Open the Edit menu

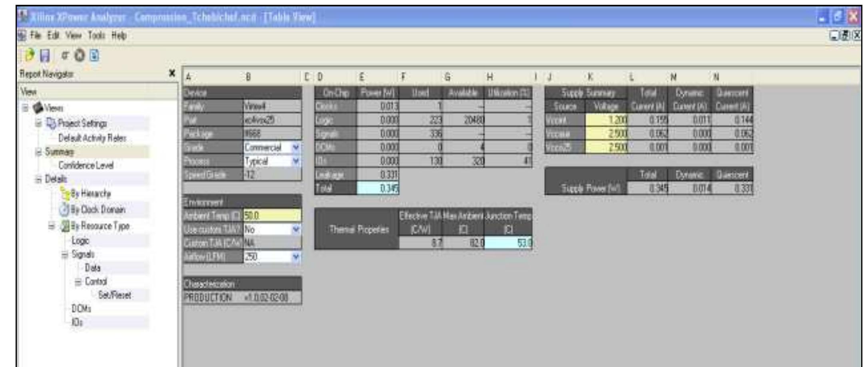click(x=54, y=36)
